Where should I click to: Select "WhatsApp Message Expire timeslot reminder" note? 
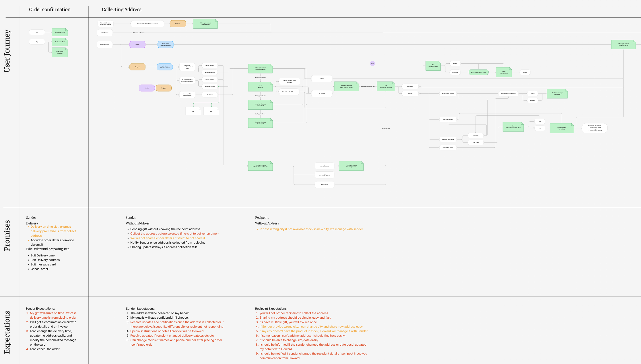point(346,86)
